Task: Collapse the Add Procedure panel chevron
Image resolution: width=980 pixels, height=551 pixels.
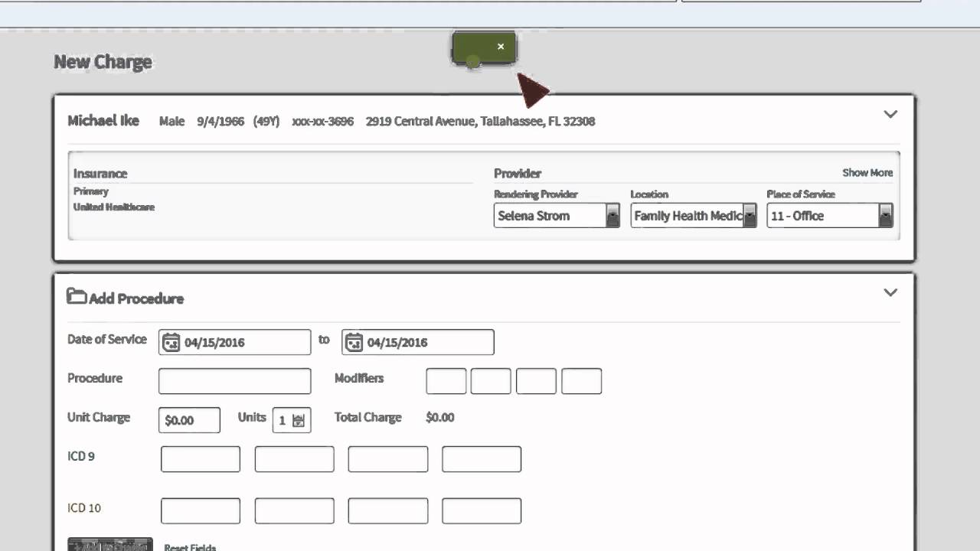Action: coord(890,292)
